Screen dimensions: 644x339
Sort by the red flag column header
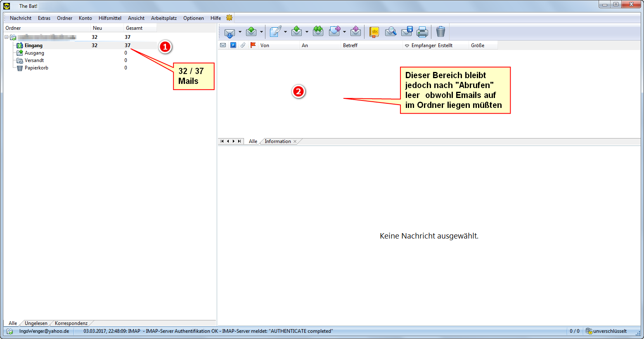[x=253, y=45]
